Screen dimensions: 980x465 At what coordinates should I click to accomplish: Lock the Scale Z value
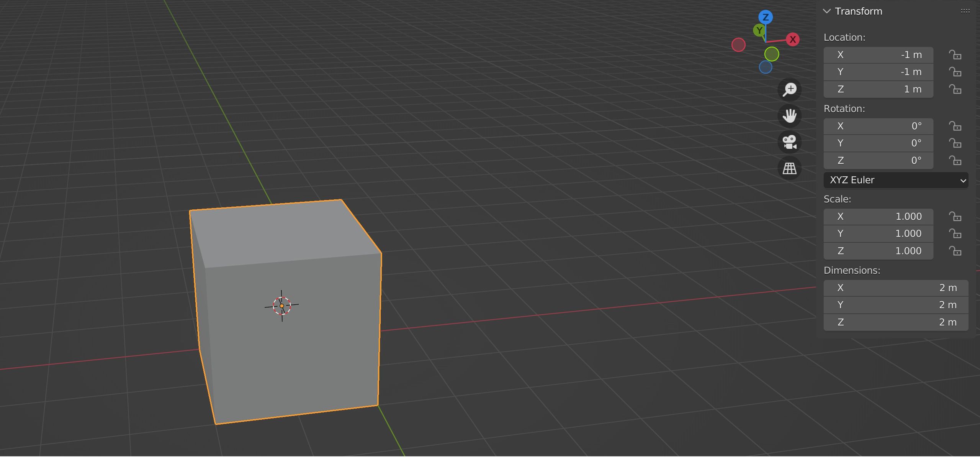tap(955, 251)
